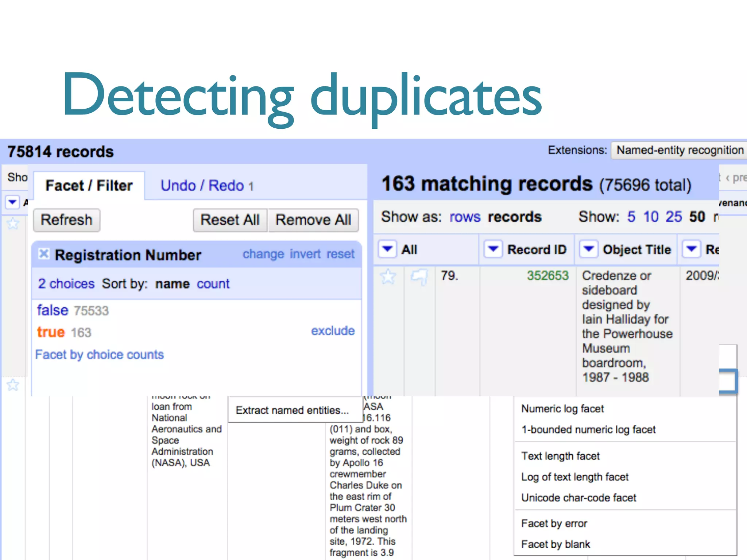Select Log of text length facet
The height and width of the screenshot is (560, 747).
tap(575, 477)
